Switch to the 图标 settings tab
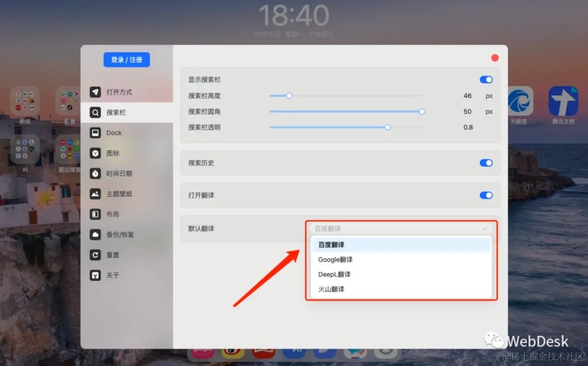Image resolution: width=588 pixels, height=366 pixels. (x=127, y=153)
